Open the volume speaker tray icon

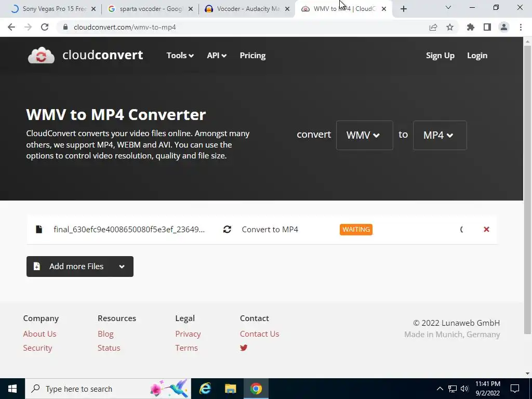click(464, 389)
